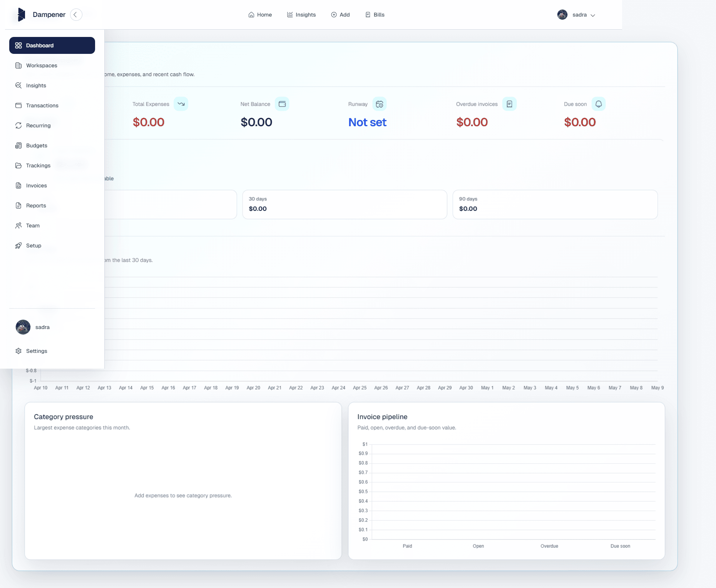Click the May 9 date on cash-flow axis
Image resolution: width=716 pixels, height=588 pixels.
(x=657, y=388)
